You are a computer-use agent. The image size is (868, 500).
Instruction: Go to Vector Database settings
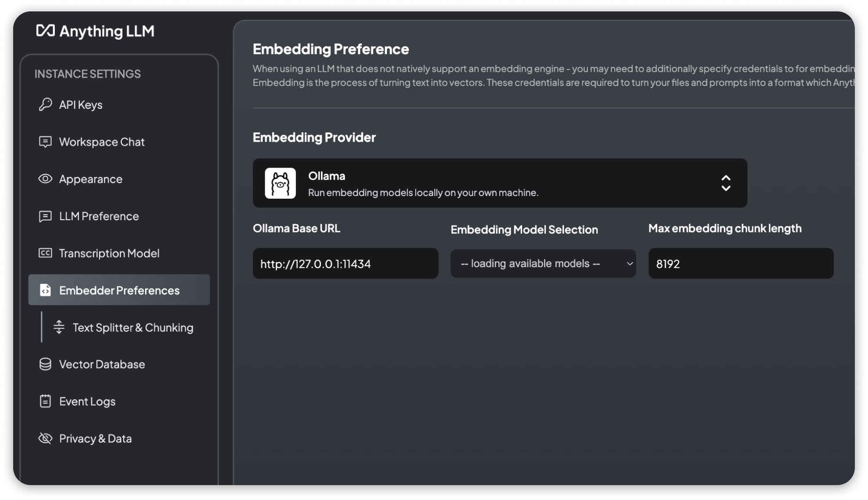pyautogui.click(x=119, y=364)
